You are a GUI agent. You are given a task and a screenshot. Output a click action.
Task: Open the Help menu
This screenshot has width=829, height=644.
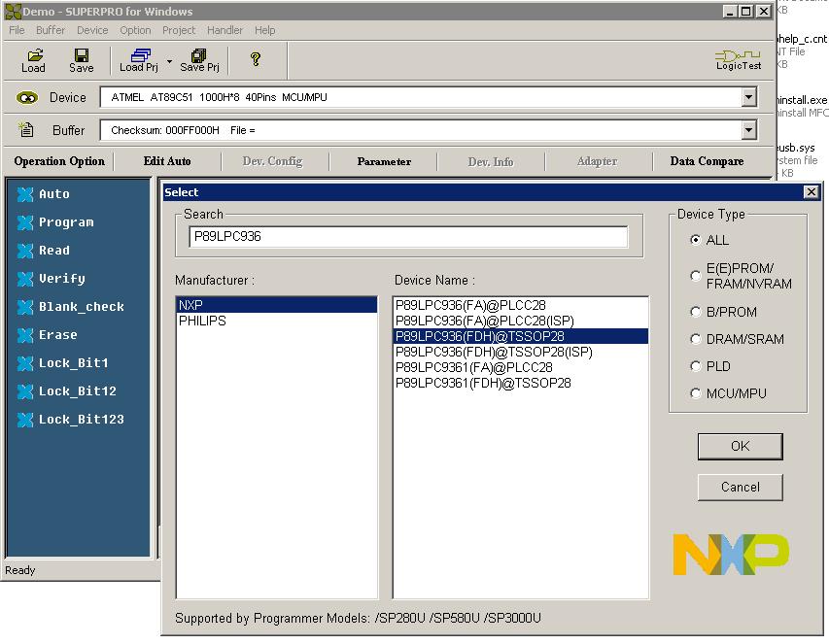click(265, 30)
